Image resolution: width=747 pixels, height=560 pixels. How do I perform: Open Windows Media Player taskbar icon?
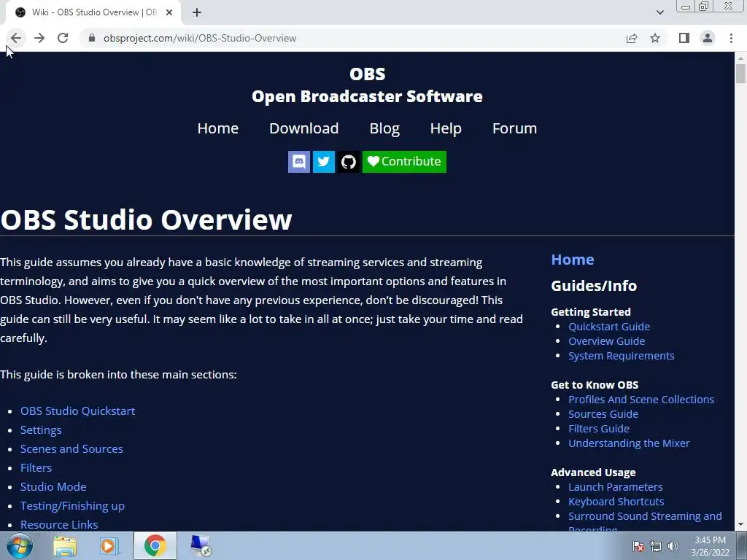pyautogui.click(x=109, y=546)
